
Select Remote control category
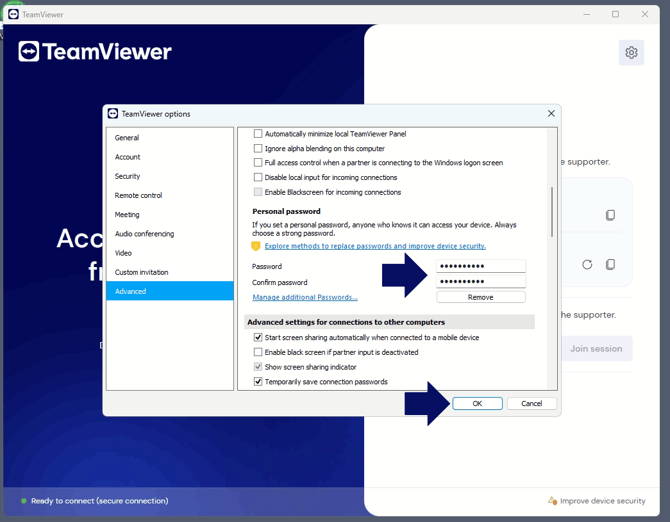170,195
